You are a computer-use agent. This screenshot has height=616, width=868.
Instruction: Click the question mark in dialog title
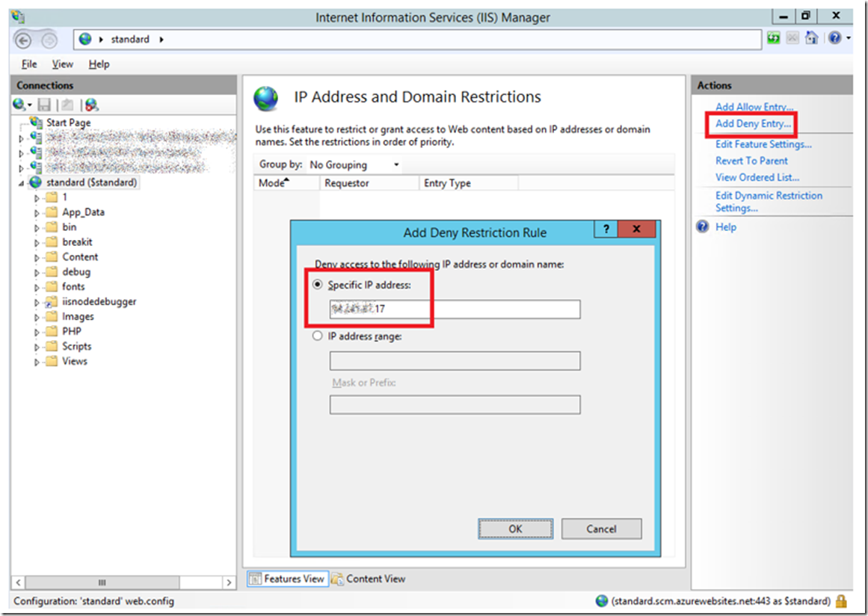(x=606, y=230)
